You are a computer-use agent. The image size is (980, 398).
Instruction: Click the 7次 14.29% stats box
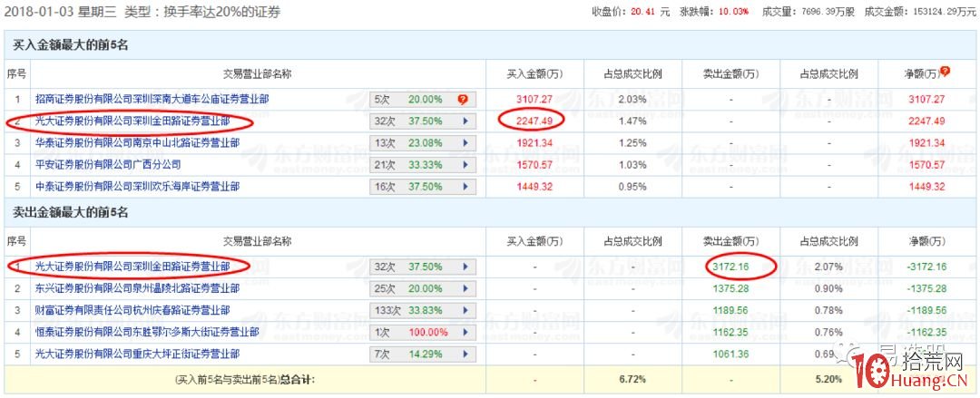tap(423, 354)
